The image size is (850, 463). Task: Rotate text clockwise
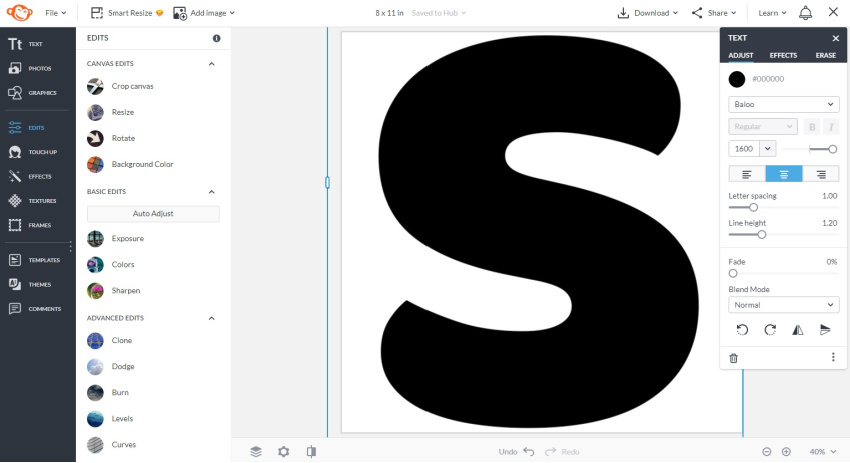click(x=770, y=330)
